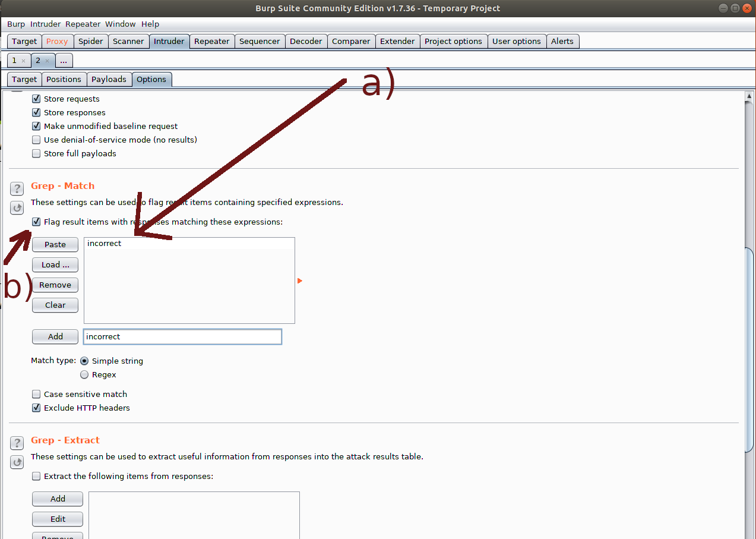The width and height of the screenshot is (756, 539).
Task: Open the Help menu
Action: click(x=150, y=24)
